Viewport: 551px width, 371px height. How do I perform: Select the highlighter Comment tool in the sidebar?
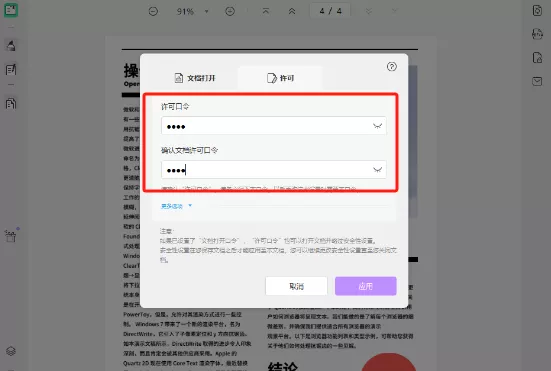point(11,46)
